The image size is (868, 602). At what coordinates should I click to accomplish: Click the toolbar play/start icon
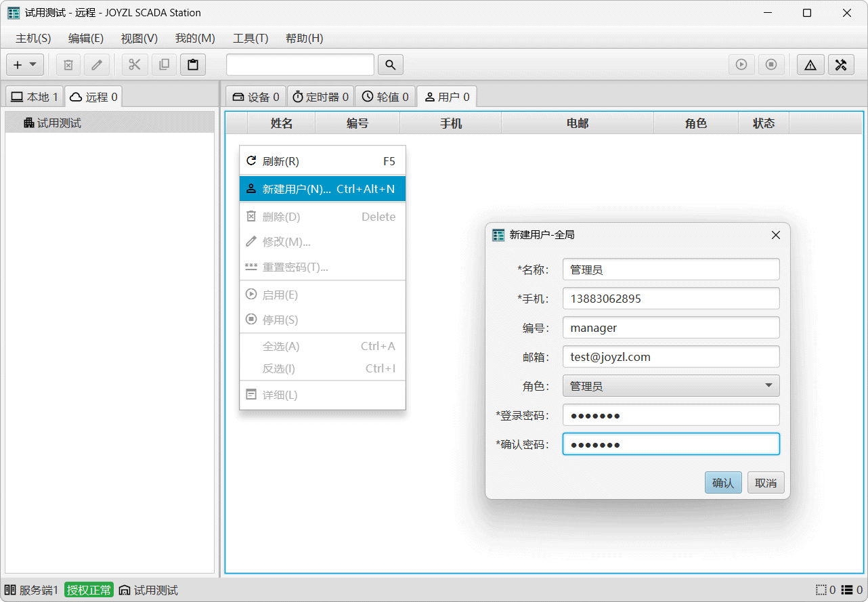click(741, 65)
